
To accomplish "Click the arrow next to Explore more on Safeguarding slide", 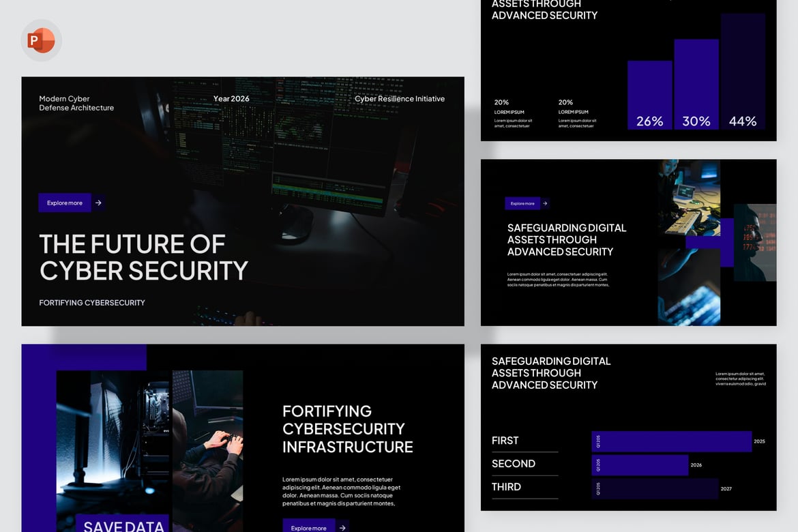I will tap(545, 203).
